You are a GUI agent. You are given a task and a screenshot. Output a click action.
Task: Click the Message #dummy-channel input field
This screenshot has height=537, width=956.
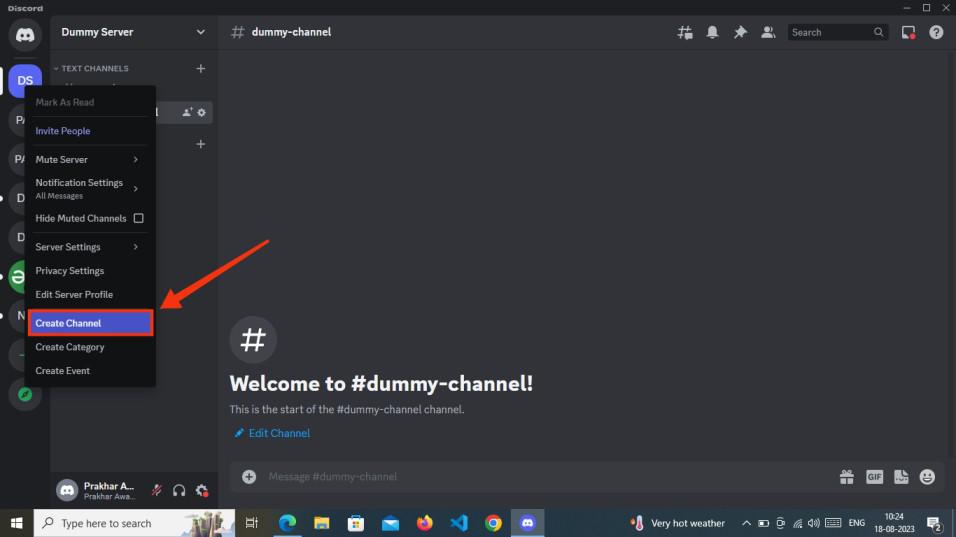549,477
